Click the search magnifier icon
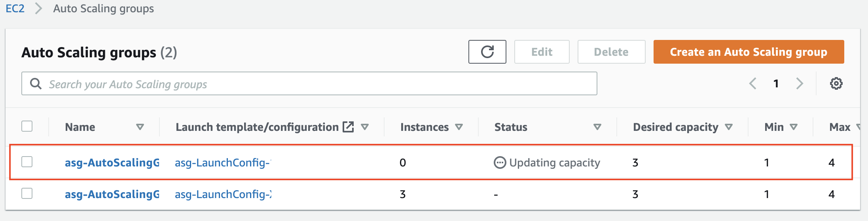Screen dimensions: 868x221 36,84
